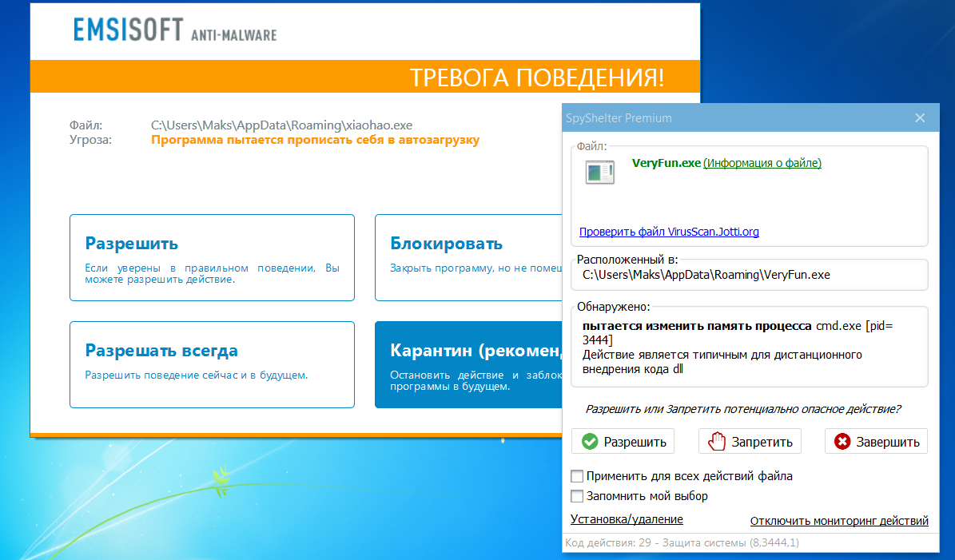This screenshot has height=560, width=955.
Task: Click the red hand icon on Запретить
Action: click(717, 441)
